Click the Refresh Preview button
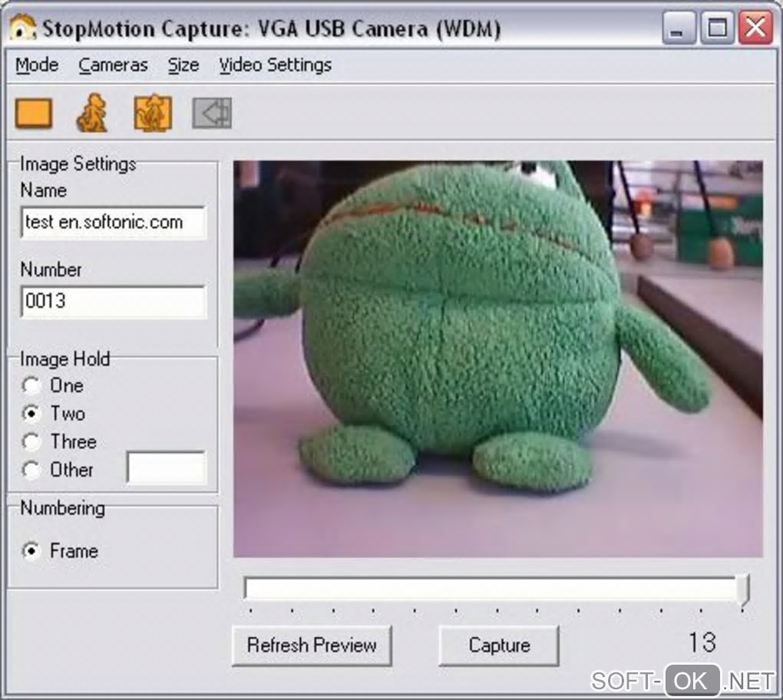This screenshot has width=783, height=700. click(312, 646)
